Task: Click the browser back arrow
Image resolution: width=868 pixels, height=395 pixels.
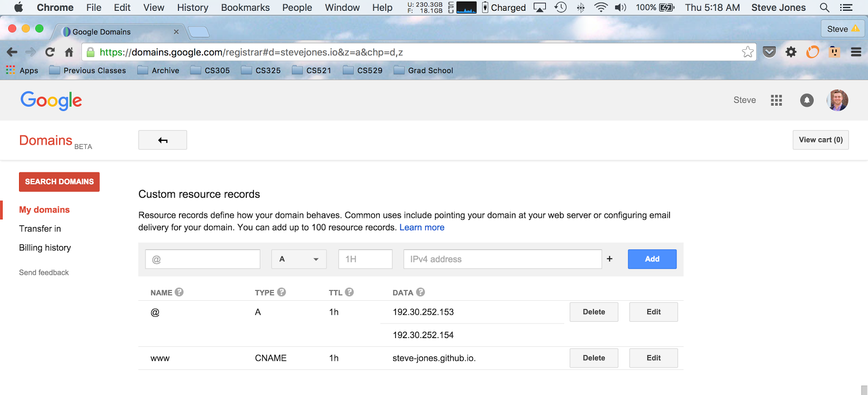Action: pos(12,52)
